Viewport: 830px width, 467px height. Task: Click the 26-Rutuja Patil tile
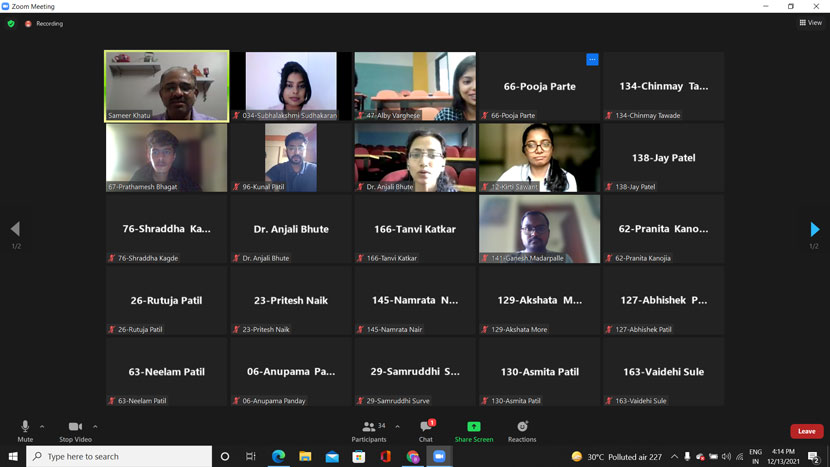point(167,300)
